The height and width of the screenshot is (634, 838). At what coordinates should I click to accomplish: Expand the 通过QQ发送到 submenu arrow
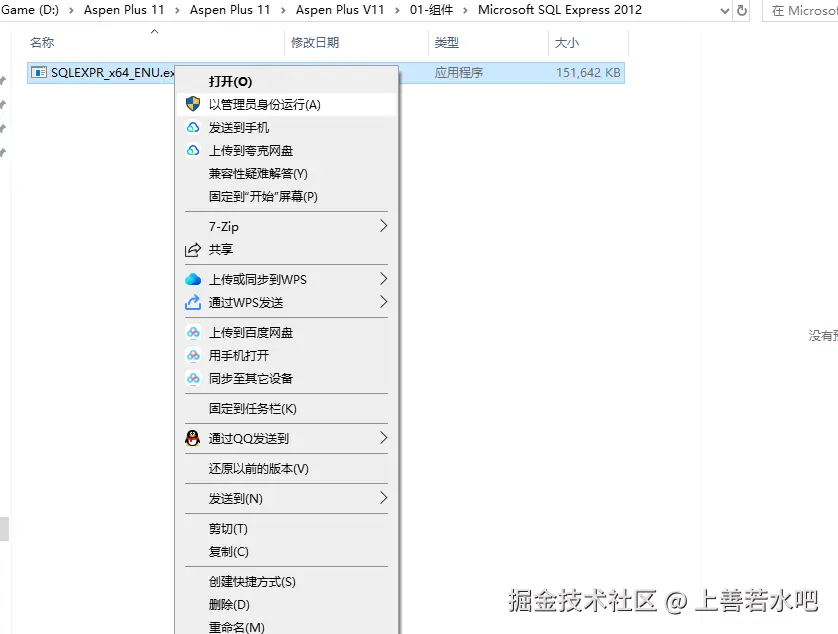[383, 438]
